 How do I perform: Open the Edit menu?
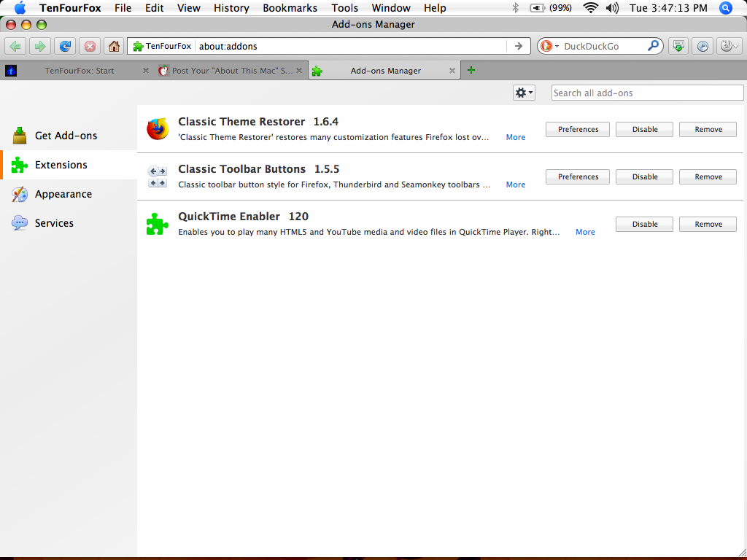pos(155,7)
